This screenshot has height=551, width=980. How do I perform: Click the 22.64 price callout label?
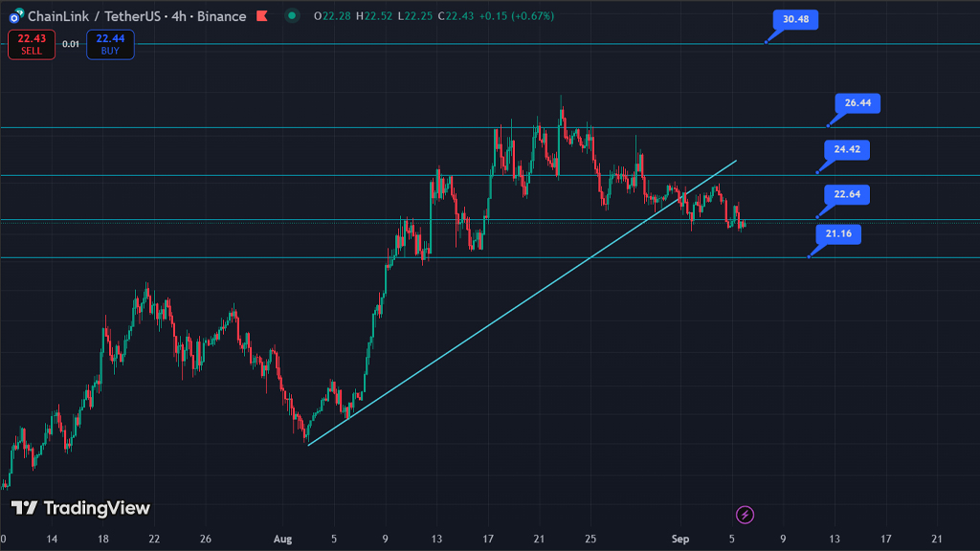point(846,195)
